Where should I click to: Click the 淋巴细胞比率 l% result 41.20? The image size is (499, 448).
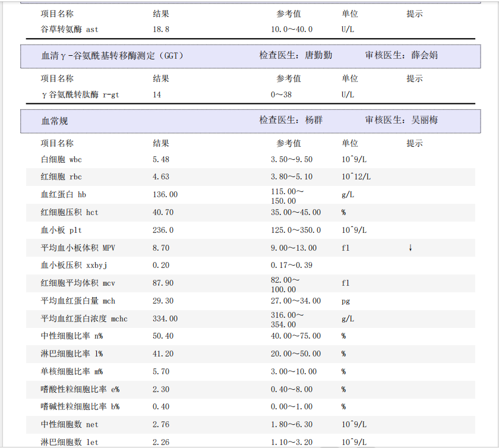(162, 354)
